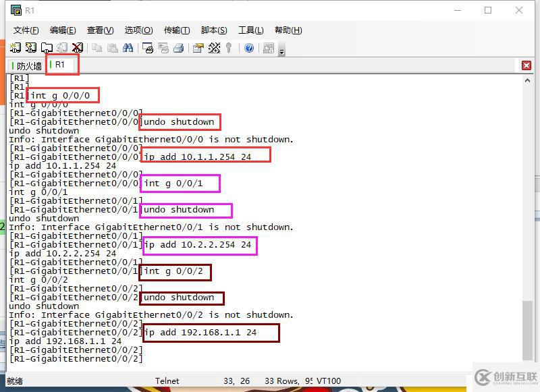This screenshot has width=540, height=392.
Task: Click the echoed 'ip add 10.1.1.254 24' line at left margin
Action: click(x=63, y=166)
